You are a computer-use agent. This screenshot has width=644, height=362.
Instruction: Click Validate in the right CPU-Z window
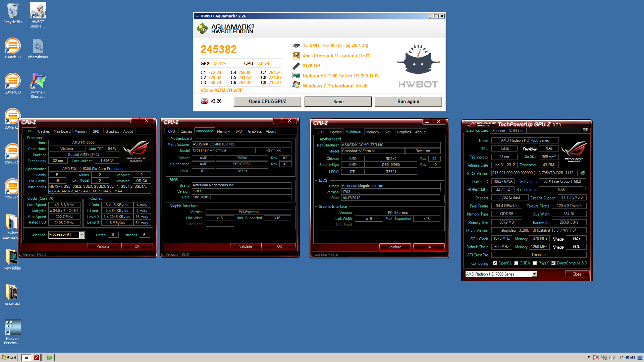click(x=395, y=247)
